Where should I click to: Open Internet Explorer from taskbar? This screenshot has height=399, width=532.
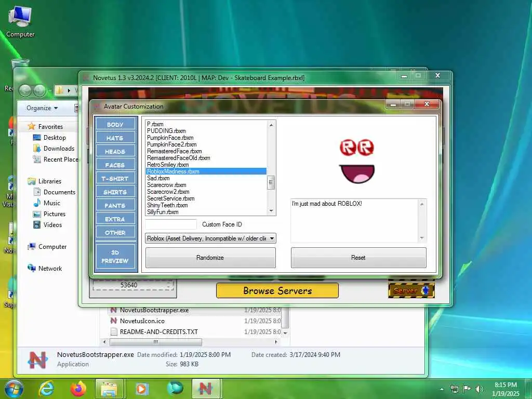[46, 389]
